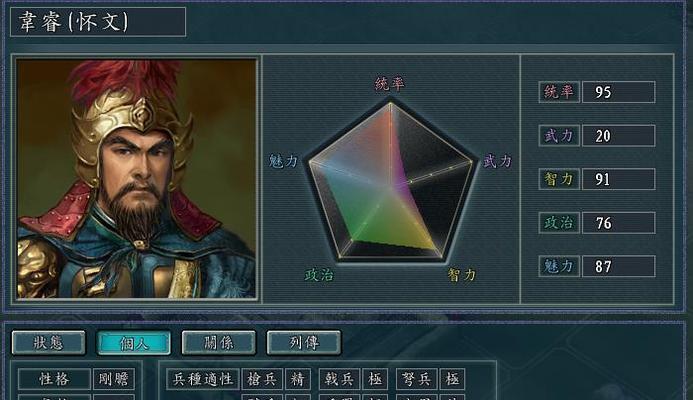Click the 武力 value field showing 20
Screen dimensions: 693x400
click(x=619, y=135)
